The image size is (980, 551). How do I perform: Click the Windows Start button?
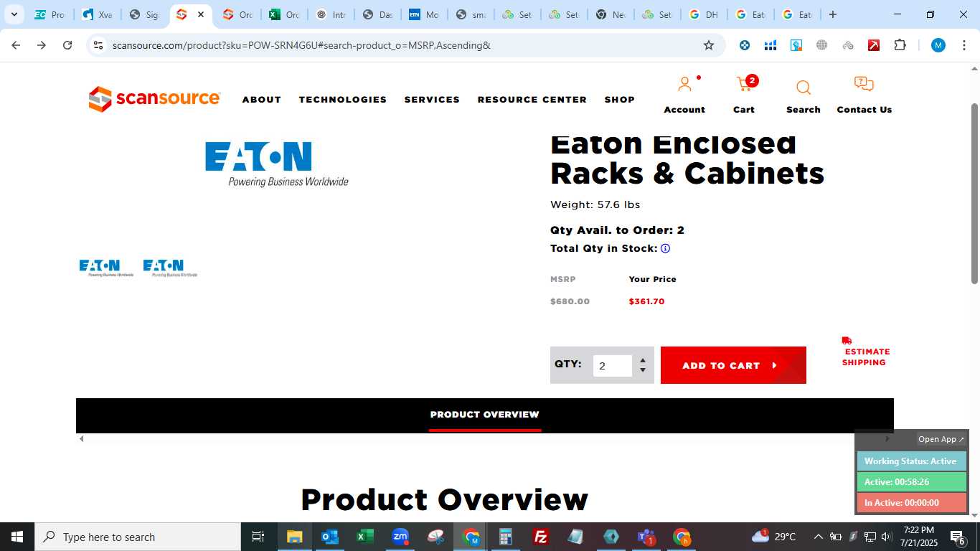pos(17,537)
